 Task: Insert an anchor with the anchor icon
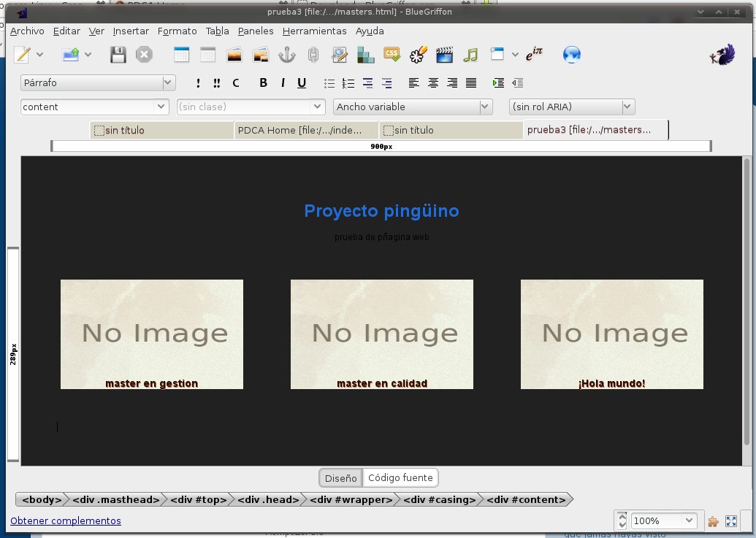pos(287,55)
